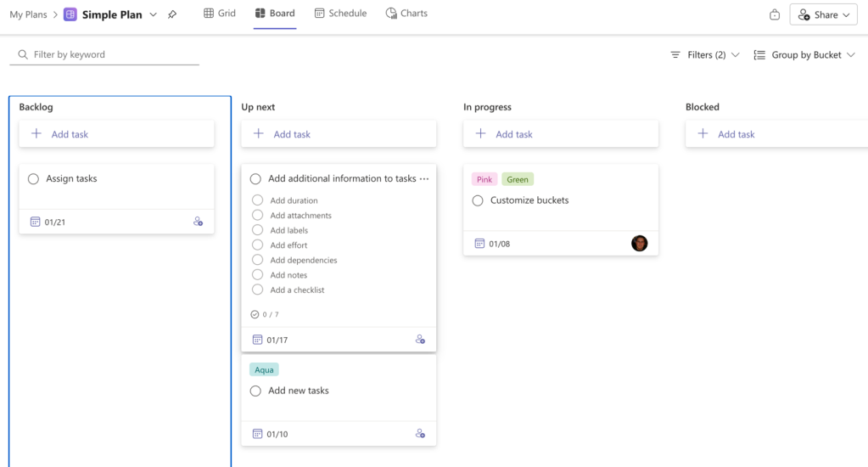Click assign-person icon on Add new tasks card
868x467 pixels.
coord(420,434)
